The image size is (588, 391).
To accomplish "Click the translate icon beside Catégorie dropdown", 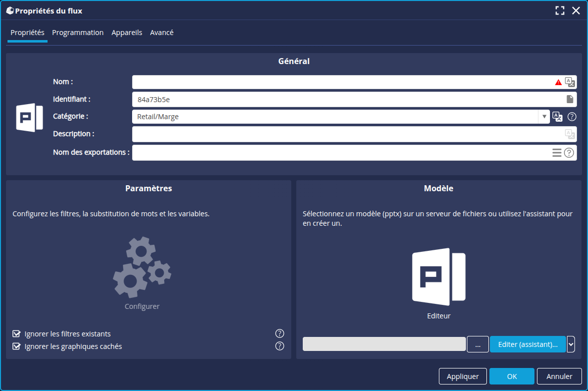I will tap(557, 117).
